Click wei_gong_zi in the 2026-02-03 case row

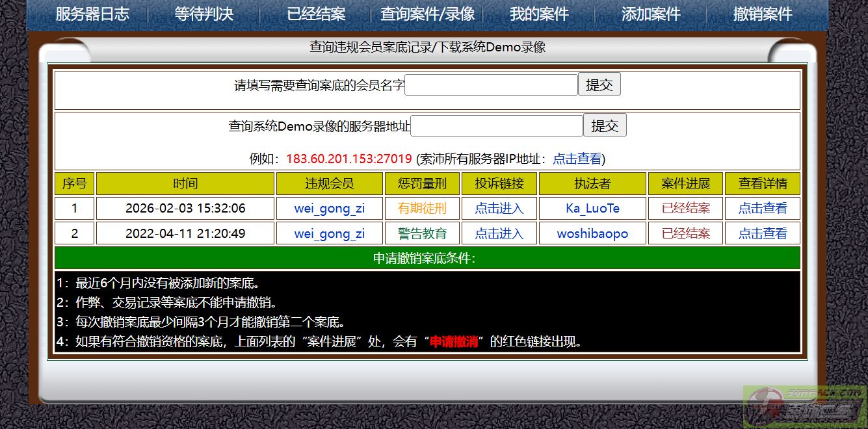[330, 209]
